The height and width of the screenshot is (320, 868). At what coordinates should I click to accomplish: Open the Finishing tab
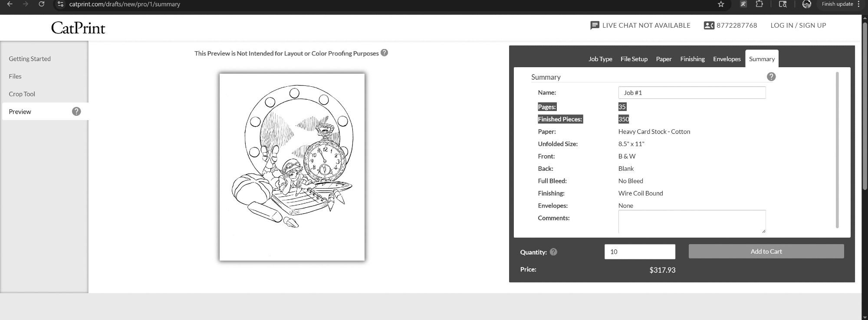coord(692,59)
